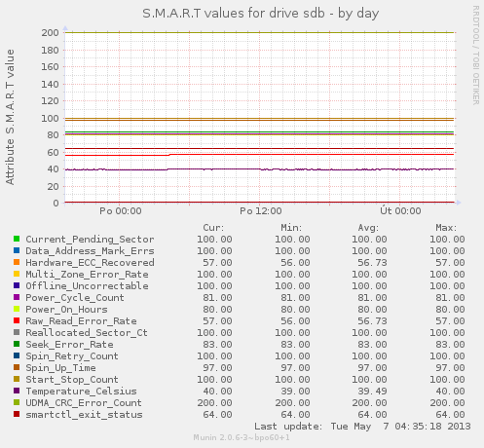This screenshot has width=484, height=448.
Task: Click the blue Data_Address_Mark_Errs legend swatch
Action: point(17,250)
